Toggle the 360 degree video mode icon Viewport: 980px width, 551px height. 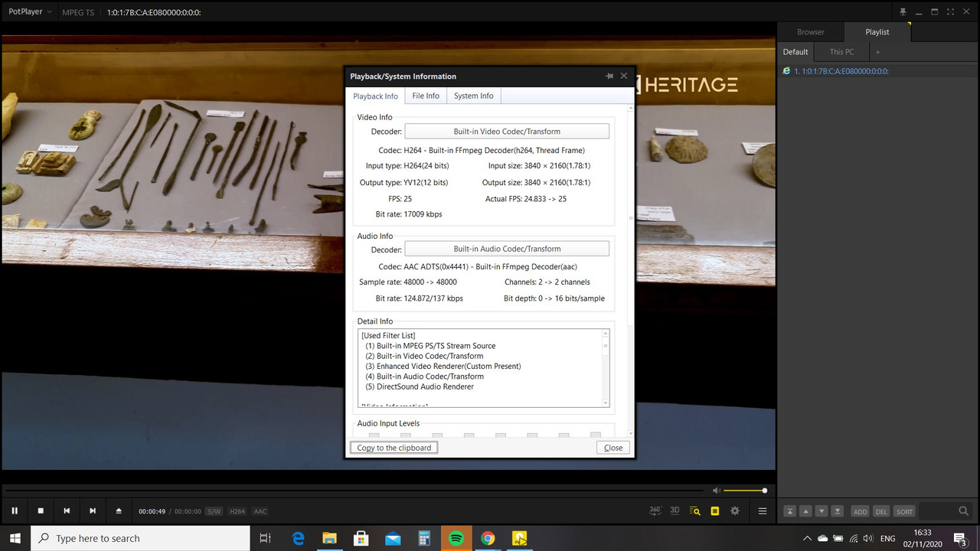655,510
